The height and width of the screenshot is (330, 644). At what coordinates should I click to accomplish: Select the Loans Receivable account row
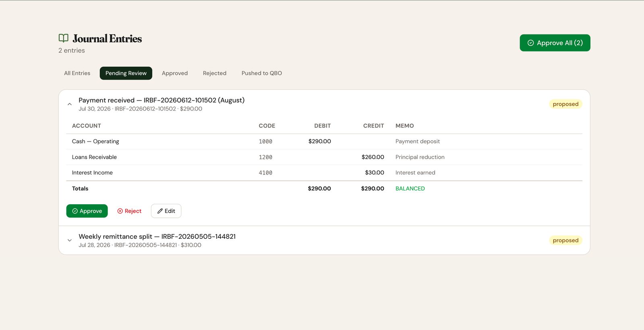tap(324, 157)
